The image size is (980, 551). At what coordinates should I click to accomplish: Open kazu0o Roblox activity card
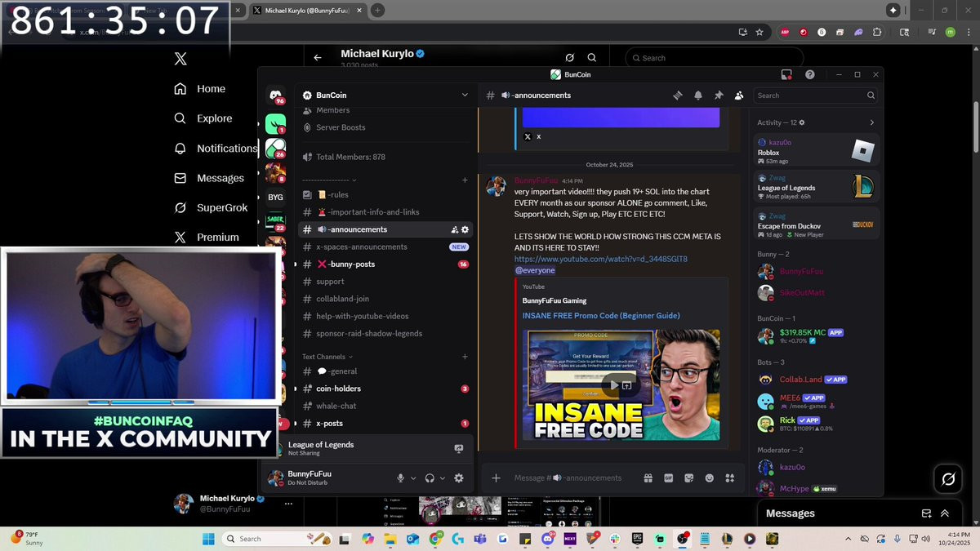pos(816,151)
